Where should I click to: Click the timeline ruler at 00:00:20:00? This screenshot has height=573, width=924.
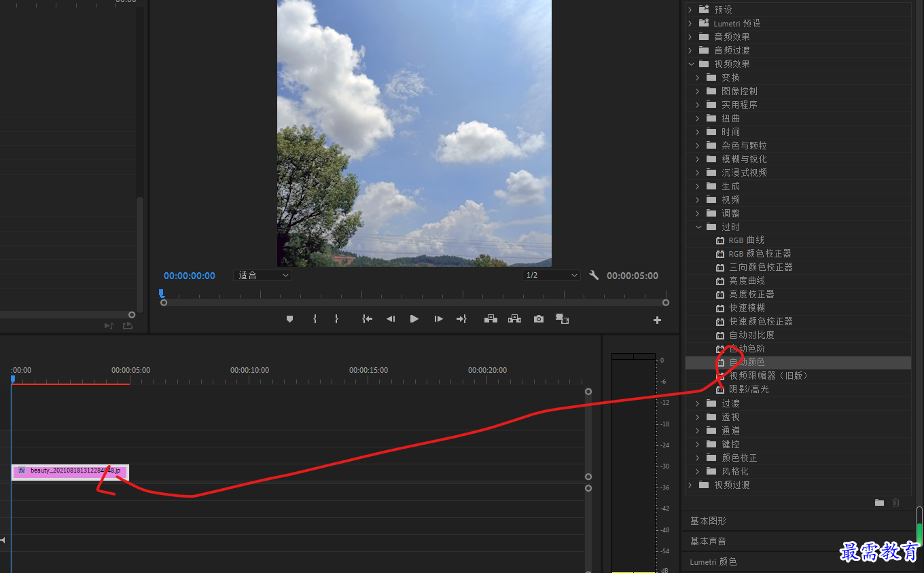[x=487, y=371]
